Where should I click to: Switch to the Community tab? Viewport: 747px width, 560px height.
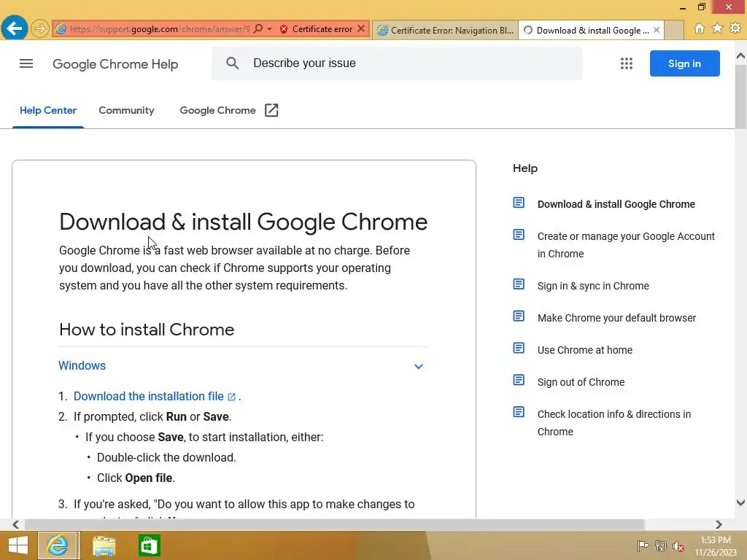[126, 111]
